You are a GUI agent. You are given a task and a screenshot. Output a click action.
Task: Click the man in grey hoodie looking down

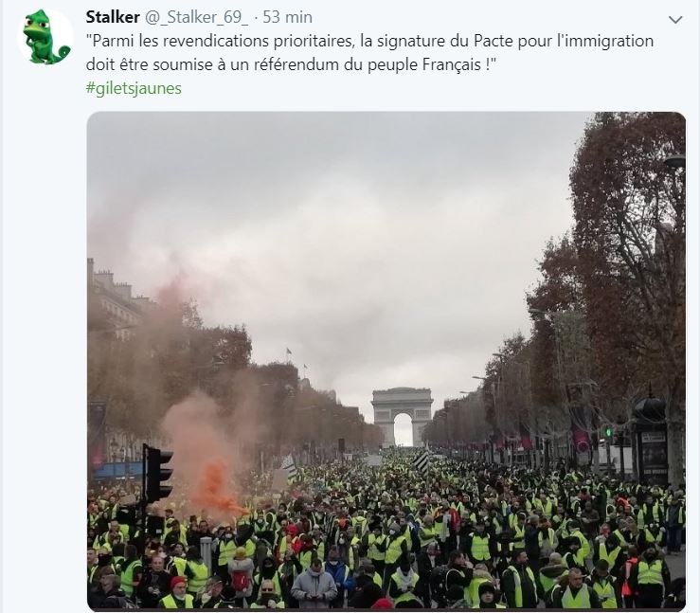(x=314, y=583)
